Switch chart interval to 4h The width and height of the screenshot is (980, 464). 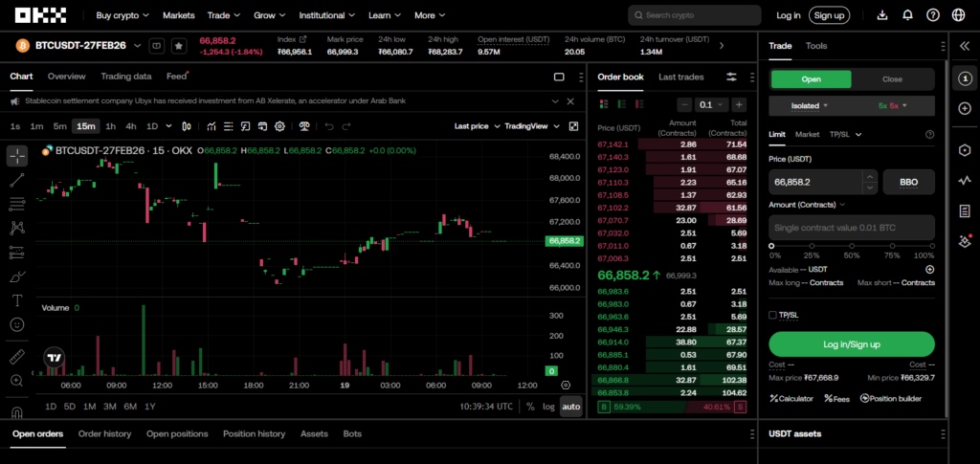(x=130, y=126)
